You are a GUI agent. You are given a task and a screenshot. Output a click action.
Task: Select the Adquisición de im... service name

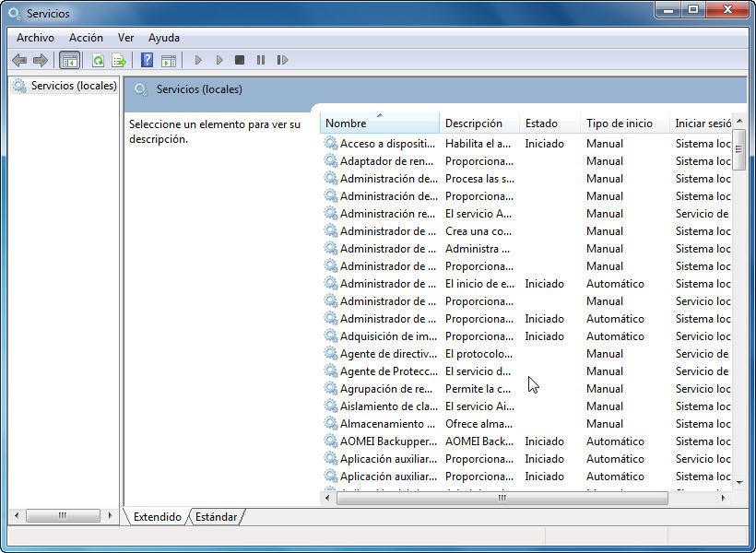pyautogui.click(x=388, y=336)
